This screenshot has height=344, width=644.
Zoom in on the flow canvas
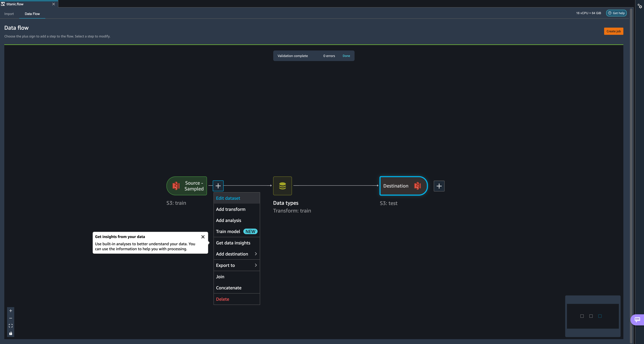[x=11, y=311]
